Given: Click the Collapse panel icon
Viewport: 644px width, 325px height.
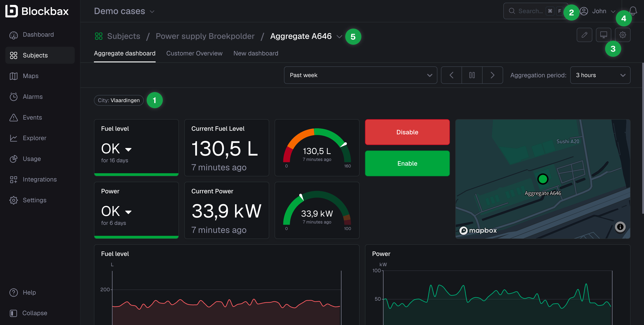Looking at the screenshot, I should (13, 313).
